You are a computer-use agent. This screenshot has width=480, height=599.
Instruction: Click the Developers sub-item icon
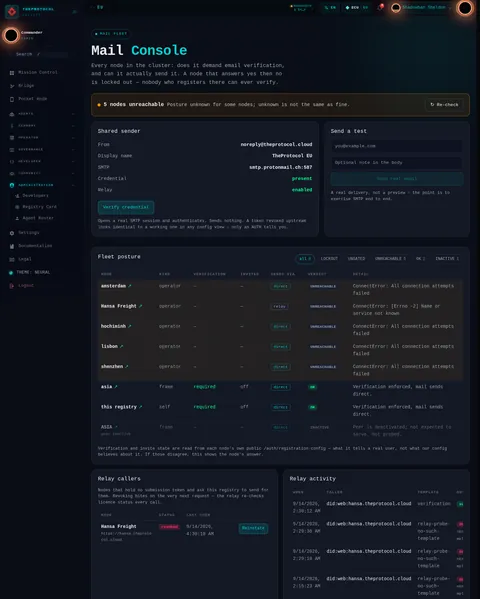(x=17, y=196)
